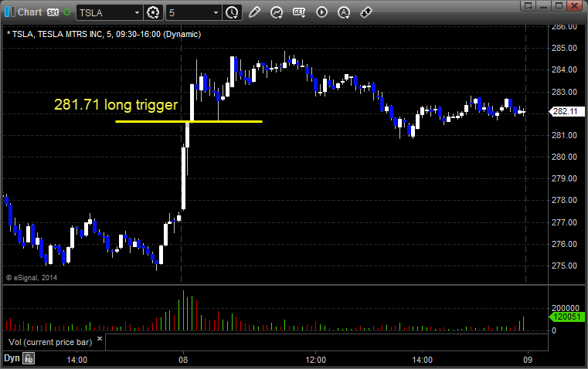This screenshot has height=369, width=588.
Task: Click the SIM simulation mode badge
Action: click(x=53, y=12)
